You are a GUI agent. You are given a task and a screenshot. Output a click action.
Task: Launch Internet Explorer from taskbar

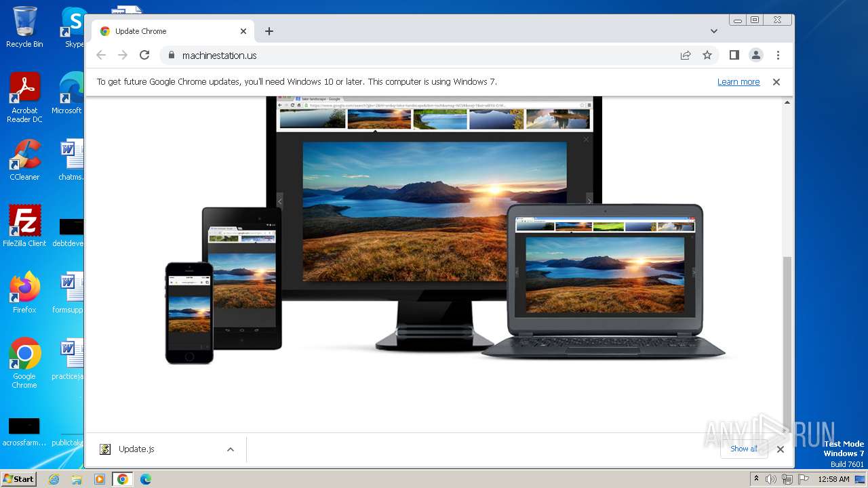tap(54, 479)
